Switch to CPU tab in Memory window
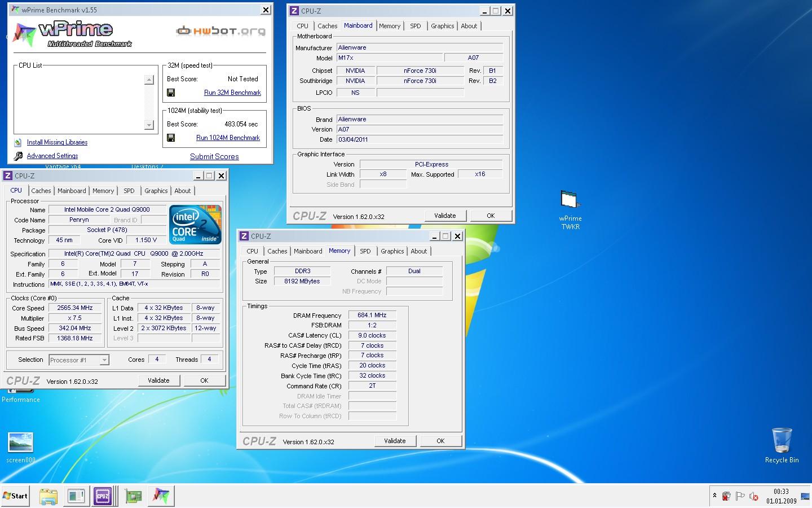 pos(253,251)
